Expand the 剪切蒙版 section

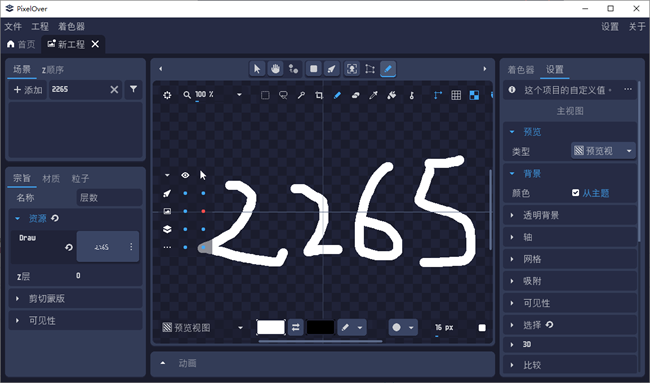tap(75, 298)
